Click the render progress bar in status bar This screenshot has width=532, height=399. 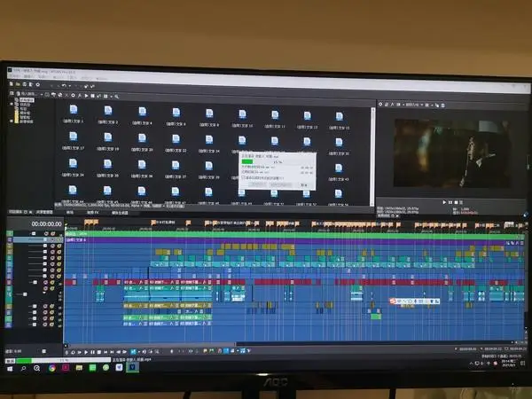pos(63,360)
